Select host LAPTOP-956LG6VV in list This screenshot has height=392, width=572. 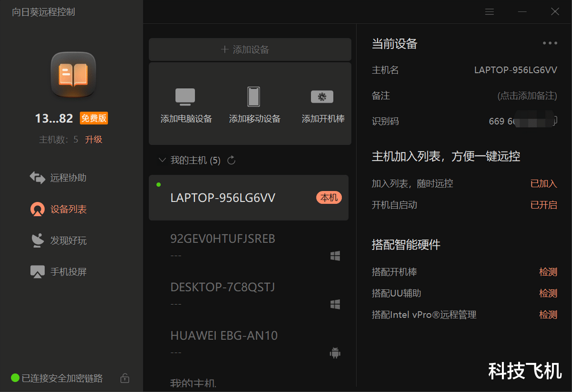click(249, 198)
